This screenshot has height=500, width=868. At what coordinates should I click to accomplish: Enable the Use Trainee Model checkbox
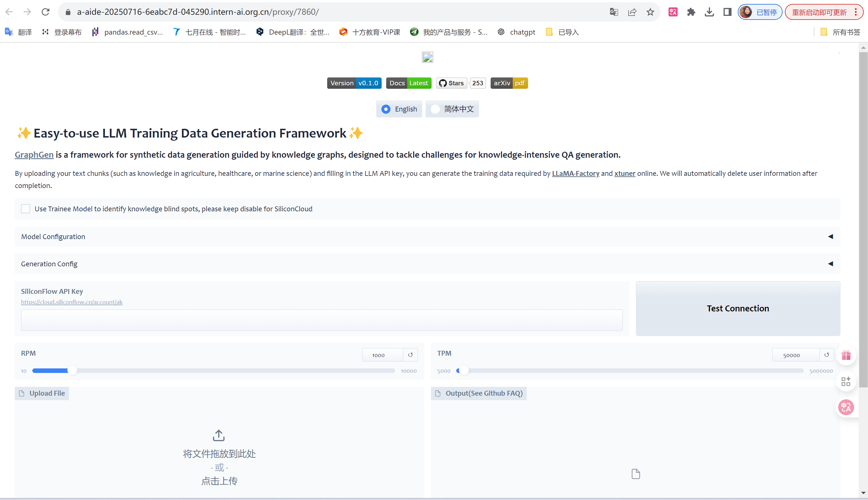26,209
